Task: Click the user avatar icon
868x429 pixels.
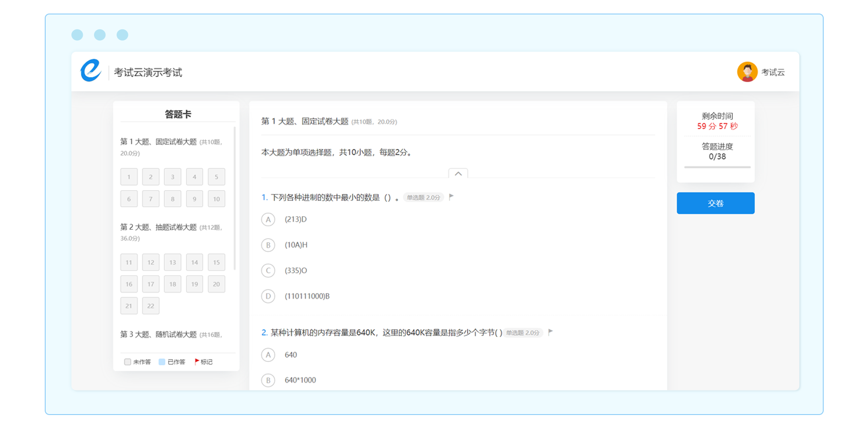Action: tap(747, 72)
